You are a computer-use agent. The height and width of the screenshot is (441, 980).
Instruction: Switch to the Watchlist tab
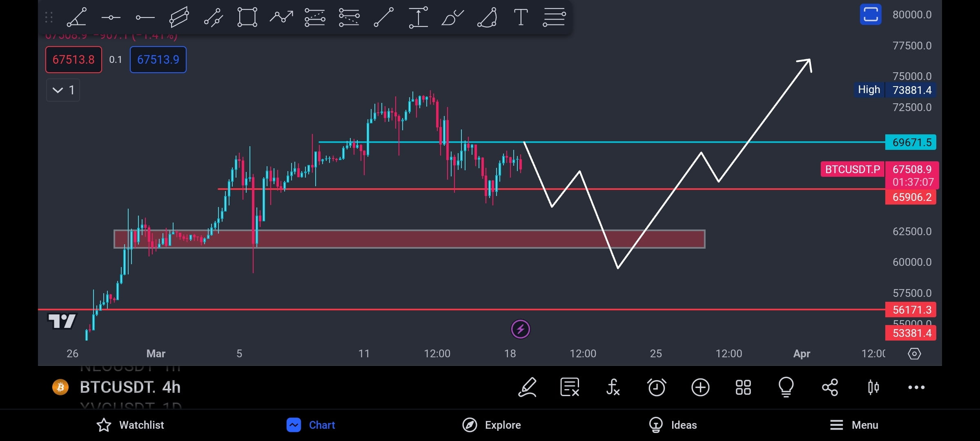click(130, 425)
